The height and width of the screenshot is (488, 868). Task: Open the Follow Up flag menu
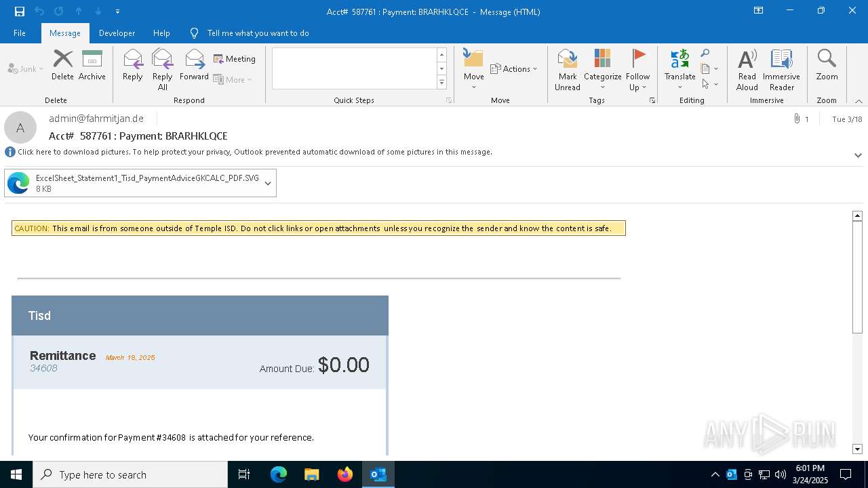click(638, 69)
